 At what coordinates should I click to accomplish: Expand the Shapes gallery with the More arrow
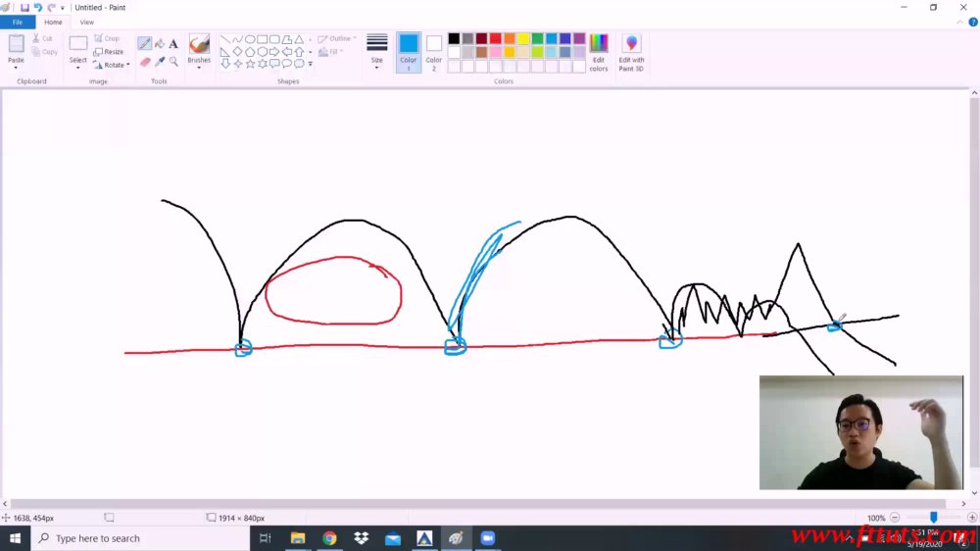tap(311, 64)
